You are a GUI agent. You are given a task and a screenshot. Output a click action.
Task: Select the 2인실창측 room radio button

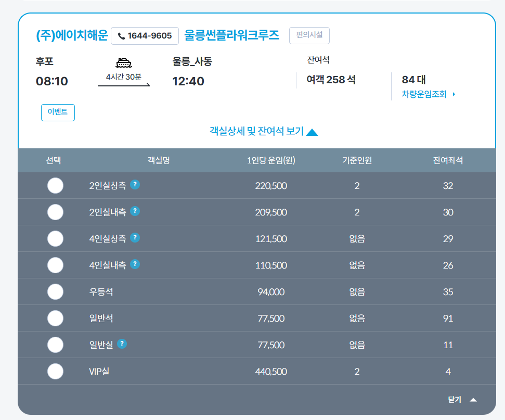coord(55,186)
